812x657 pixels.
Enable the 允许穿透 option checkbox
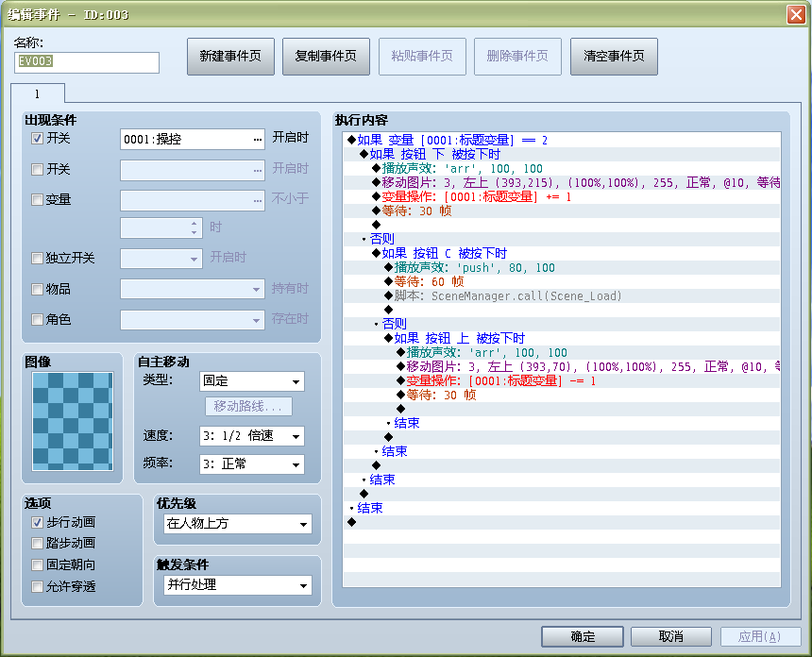pos(37,586)
